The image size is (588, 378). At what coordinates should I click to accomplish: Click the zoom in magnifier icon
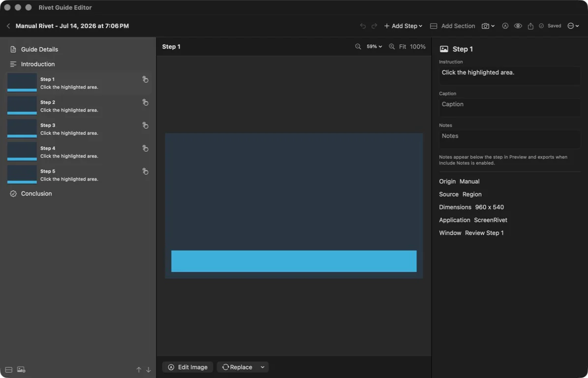pos(392,47)
